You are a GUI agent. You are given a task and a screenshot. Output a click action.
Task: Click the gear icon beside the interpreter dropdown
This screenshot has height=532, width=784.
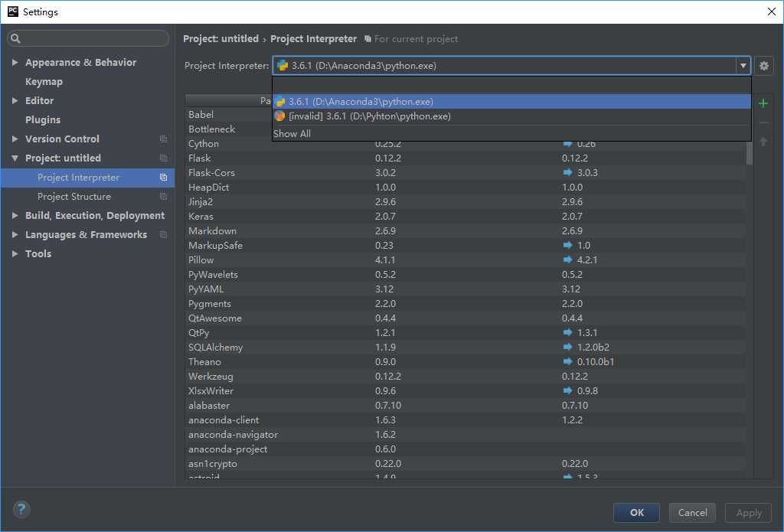pyautogui.click(x=763, y=66)
